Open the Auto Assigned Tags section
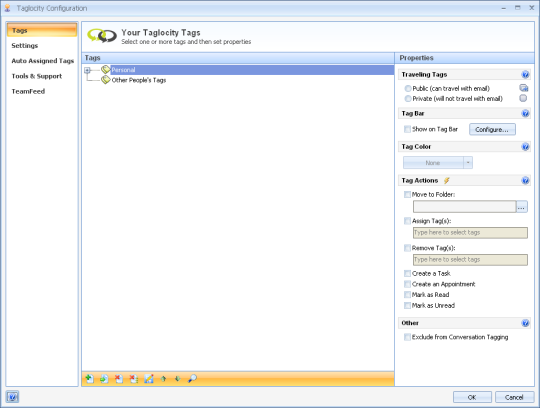Viewport: 540px width, 408px height. tap(43, 61)
